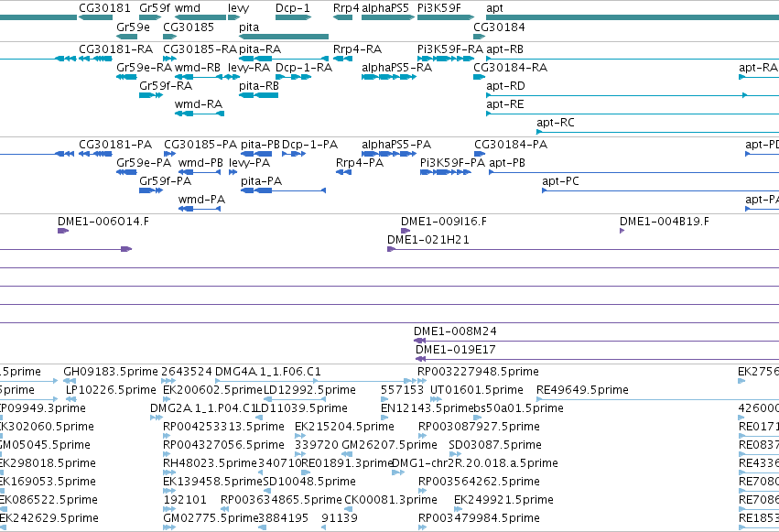Select the pita-PA protein glyph
Screen dimensions: 779x532
pos(283,190)
